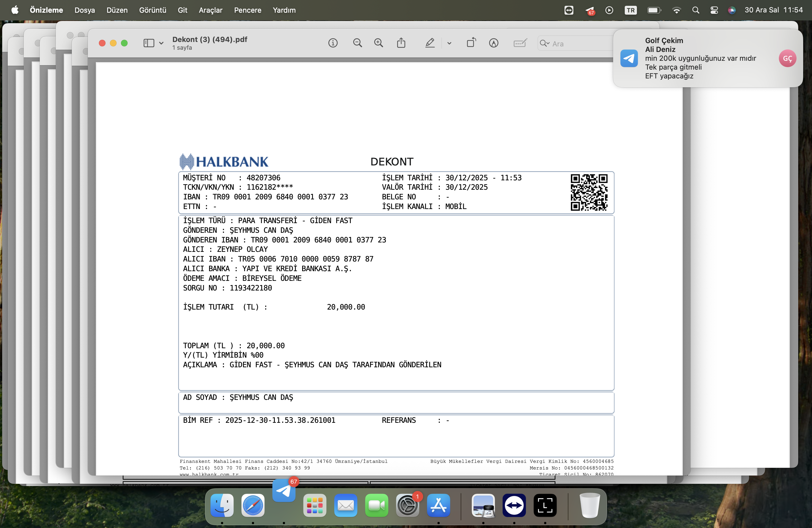Share the Dekont PDF document
The width and height of the screenshot is (812, 528).
coord(401,43)
